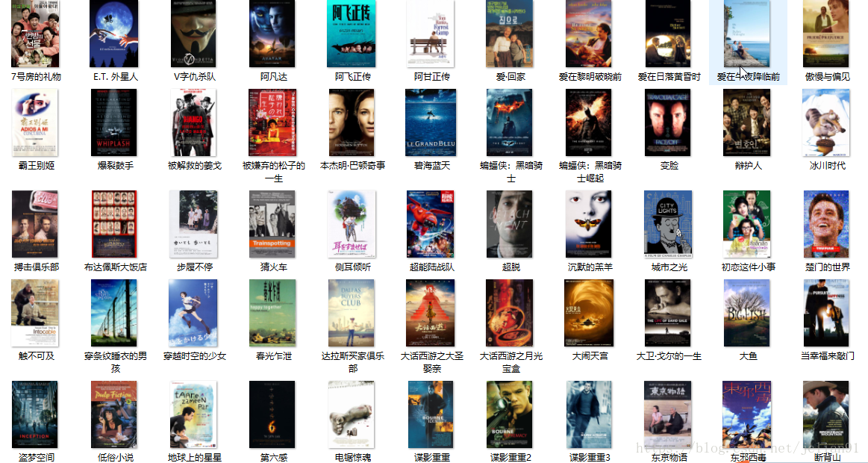The image size is (868, 463).
Task: Click the 谍影重重2 poster
Action: point(509,414)
